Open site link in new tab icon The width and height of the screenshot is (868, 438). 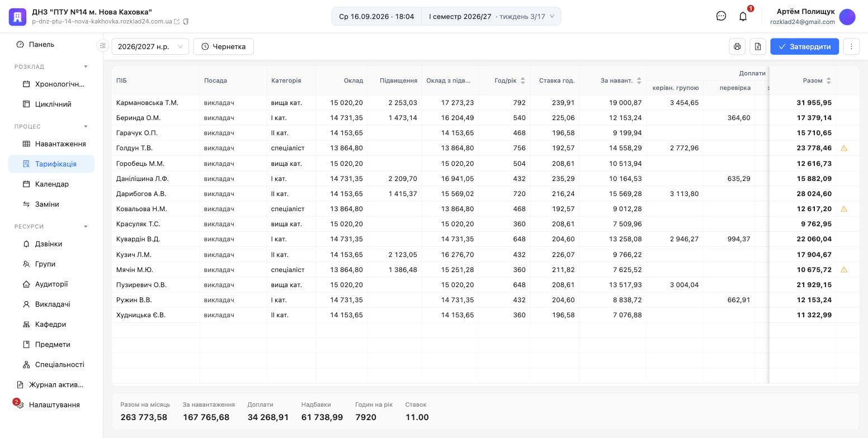[x=177, y=22]
